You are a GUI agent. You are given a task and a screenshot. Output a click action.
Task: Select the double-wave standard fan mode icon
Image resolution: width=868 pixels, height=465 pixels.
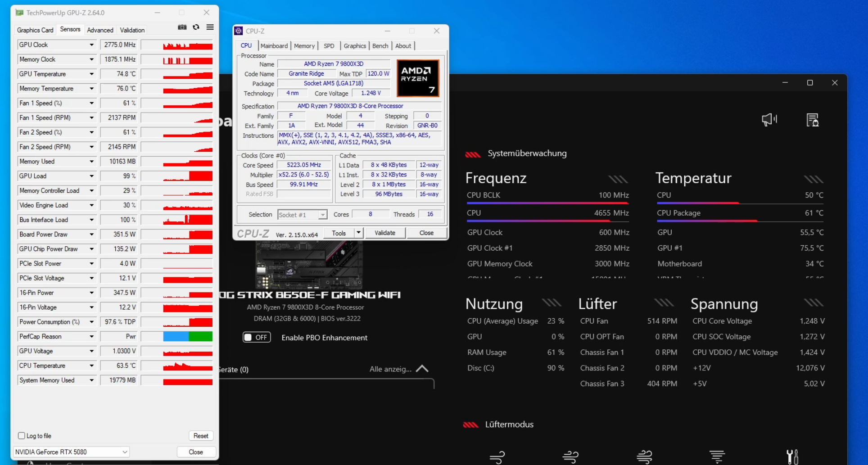click(x=571, y=457)
